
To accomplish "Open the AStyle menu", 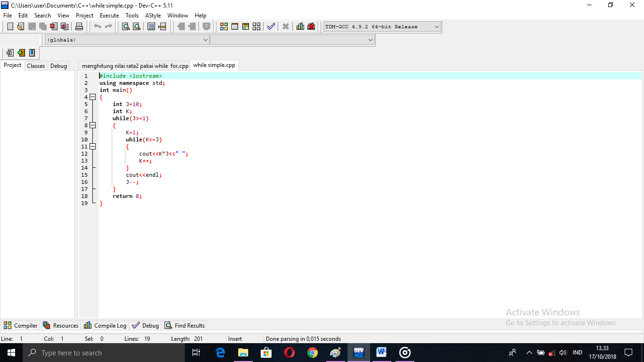I will tap(153, 15).
